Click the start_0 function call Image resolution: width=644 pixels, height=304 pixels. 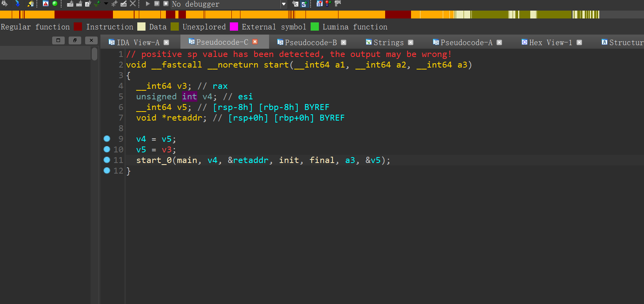(154, 160)
